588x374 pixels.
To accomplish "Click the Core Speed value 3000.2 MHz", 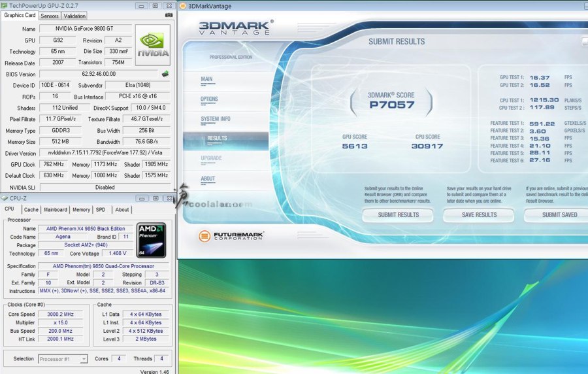I will coord(60,314).
